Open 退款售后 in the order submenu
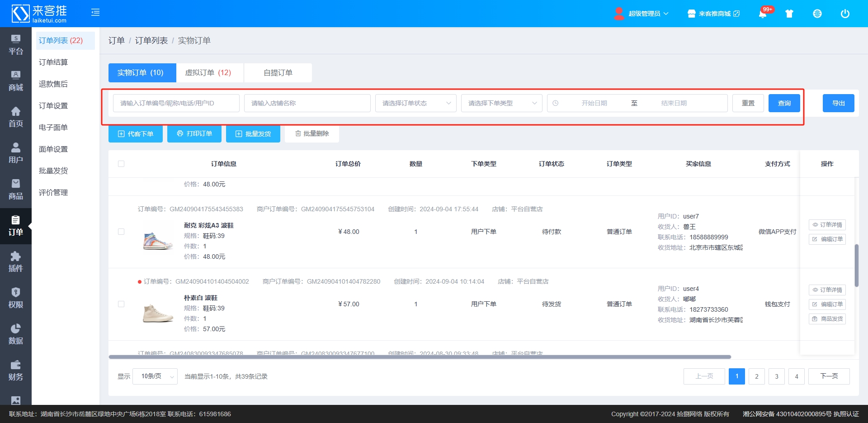Image resolution: width=868 pixels, height=423 pixels. coord(53,84)
